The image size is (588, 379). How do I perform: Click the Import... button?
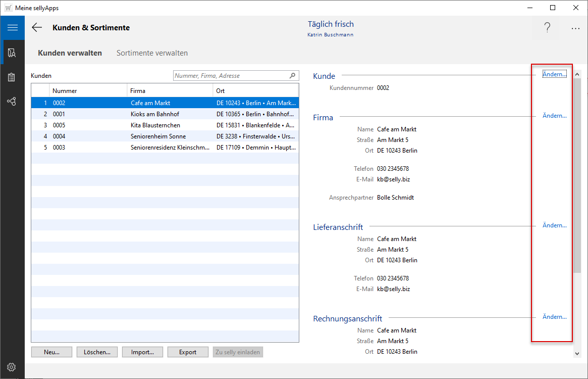point(142,352)
